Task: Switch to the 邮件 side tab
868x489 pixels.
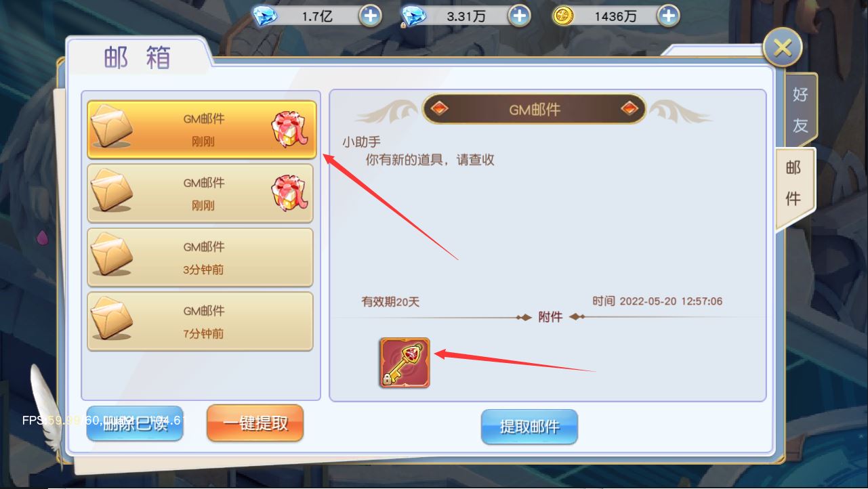Action: click(794, 183)
